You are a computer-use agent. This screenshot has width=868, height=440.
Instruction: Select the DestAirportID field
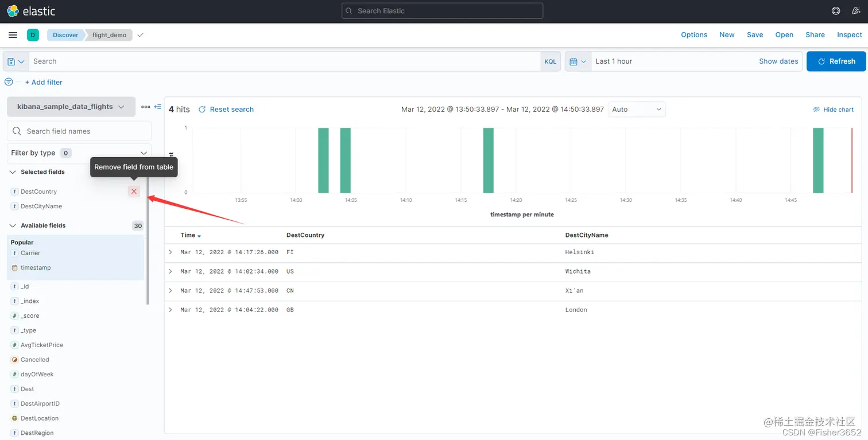tap(40, 404)
